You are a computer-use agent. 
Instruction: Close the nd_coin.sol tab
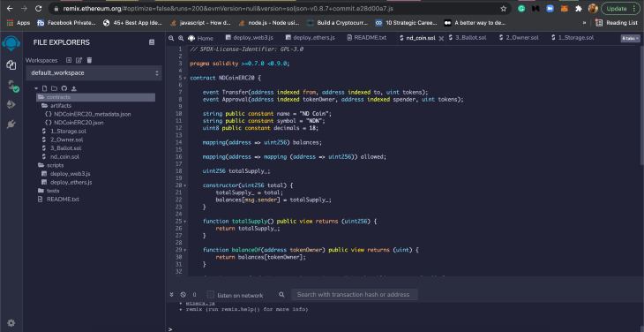[441, 38]
